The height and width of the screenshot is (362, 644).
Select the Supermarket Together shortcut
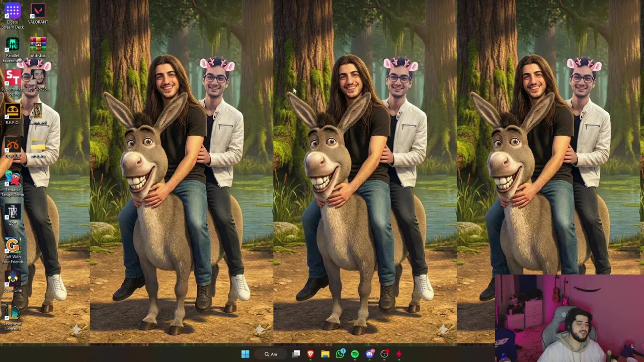pos(13,83)
